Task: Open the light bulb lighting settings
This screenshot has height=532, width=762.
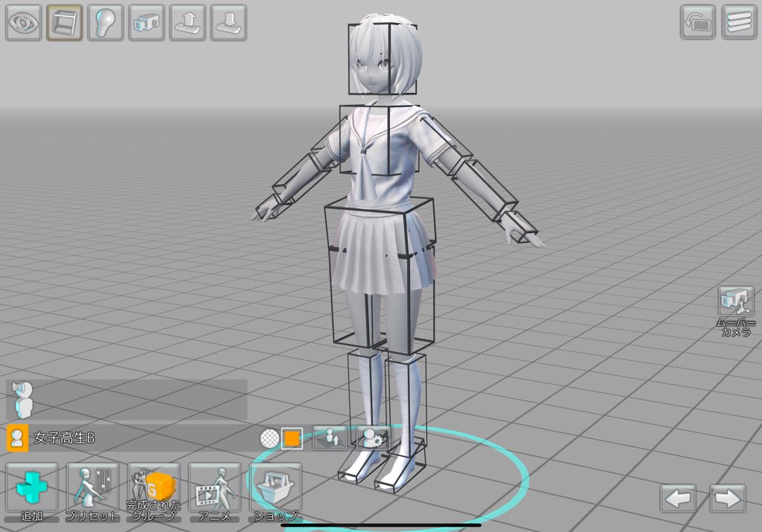Action: [106, 23]
